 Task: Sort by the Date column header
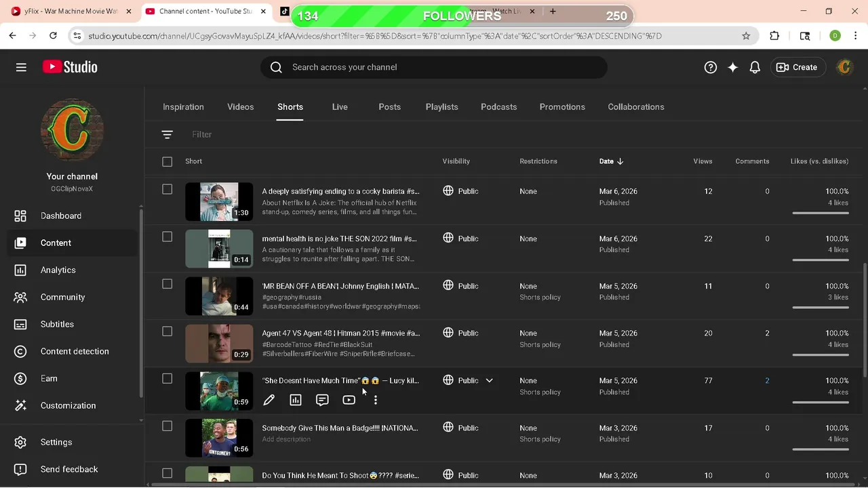[x=611, y=161]
